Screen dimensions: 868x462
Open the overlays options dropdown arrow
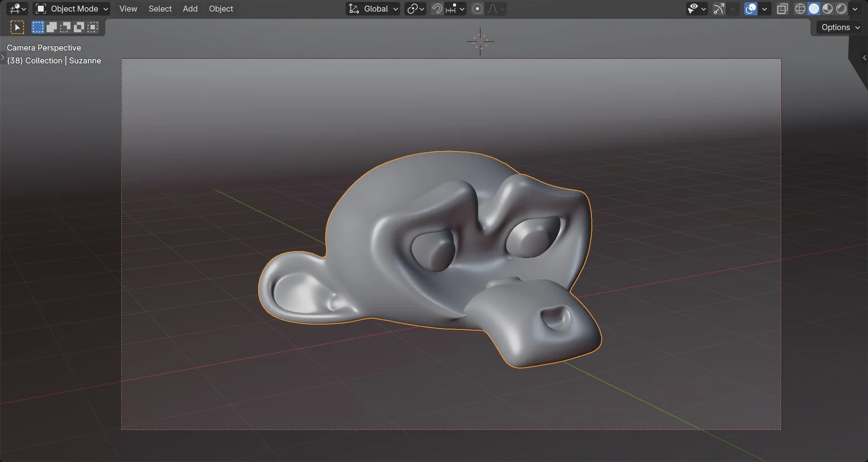[764, 9]
